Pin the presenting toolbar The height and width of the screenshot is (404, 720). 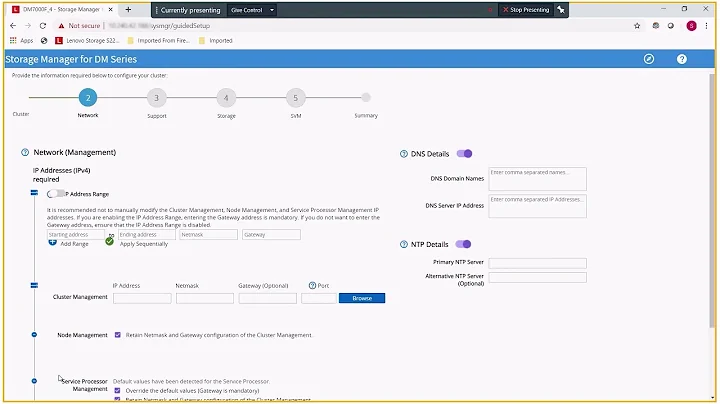561,10
